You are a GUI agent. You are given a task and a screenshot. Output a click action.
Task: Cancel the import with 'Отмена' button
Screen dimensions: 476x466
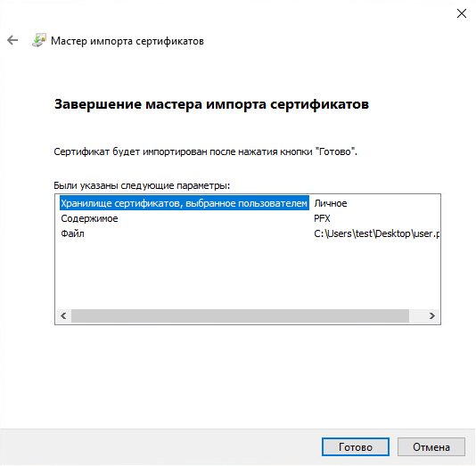(x=431, y=447)
